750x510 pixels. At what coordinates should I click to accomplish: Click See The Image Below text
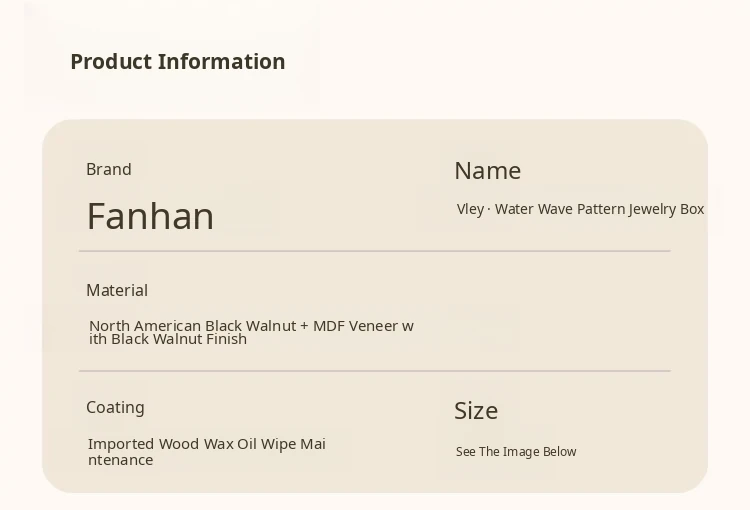[x=516, y=452]
